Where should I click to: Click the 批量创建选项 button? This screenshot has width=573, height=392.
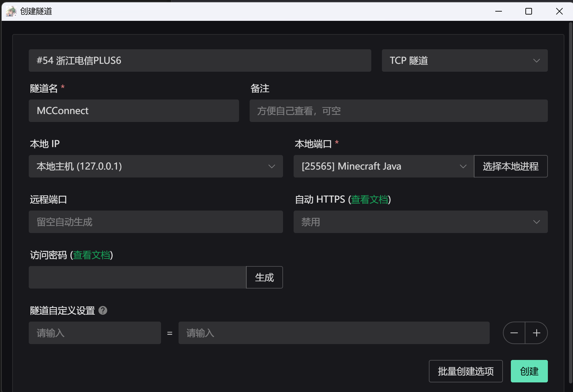coord(466,371)
